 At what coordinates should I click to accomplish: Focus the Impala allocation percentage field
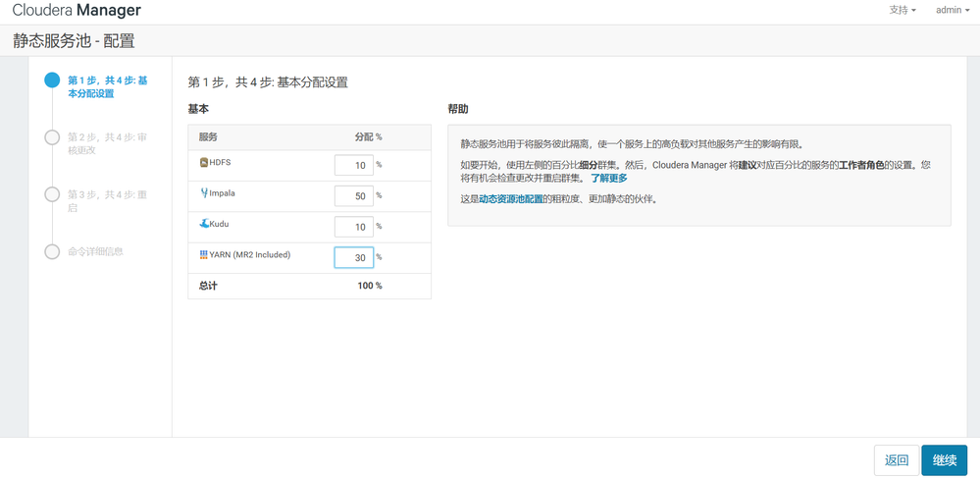point(353,195)
